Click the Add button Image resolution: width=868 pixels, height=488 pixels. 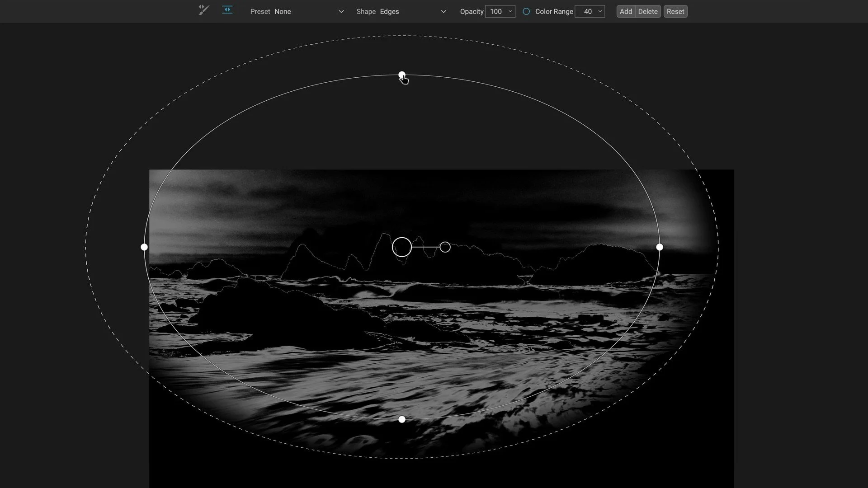(626, 11)
